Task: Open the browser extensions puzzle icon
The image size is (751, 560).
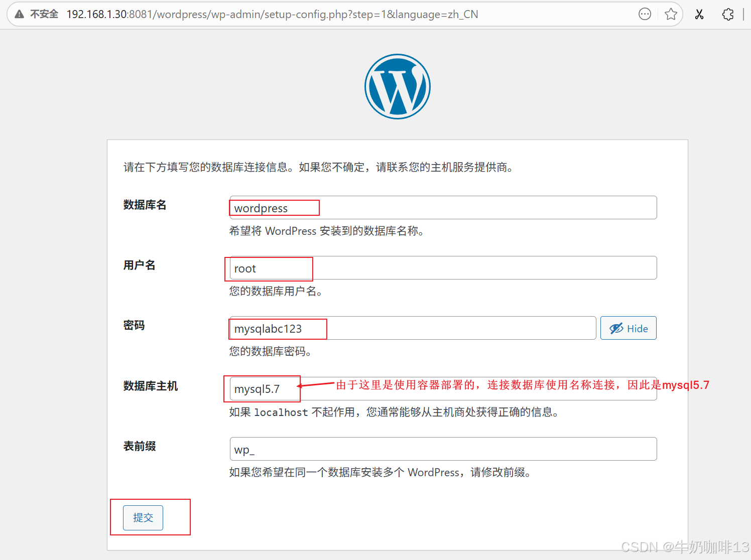Action: point(728,14)
